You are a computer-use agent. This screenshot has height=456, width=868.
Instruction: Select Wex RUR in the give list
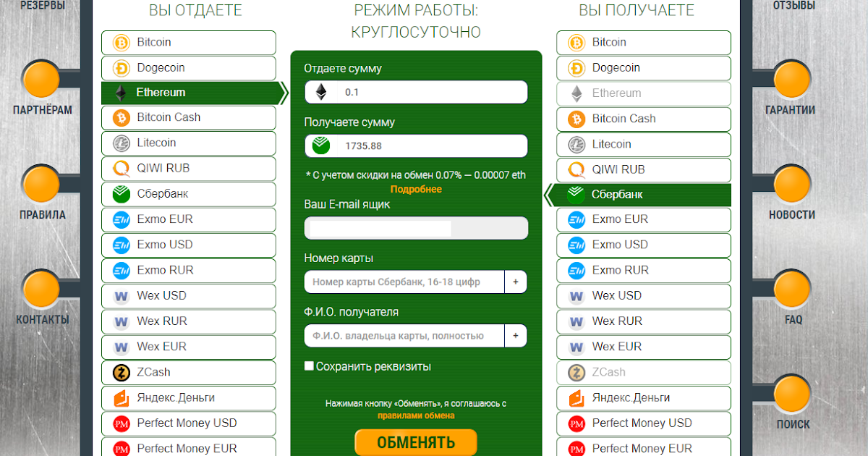coord(189,321)
